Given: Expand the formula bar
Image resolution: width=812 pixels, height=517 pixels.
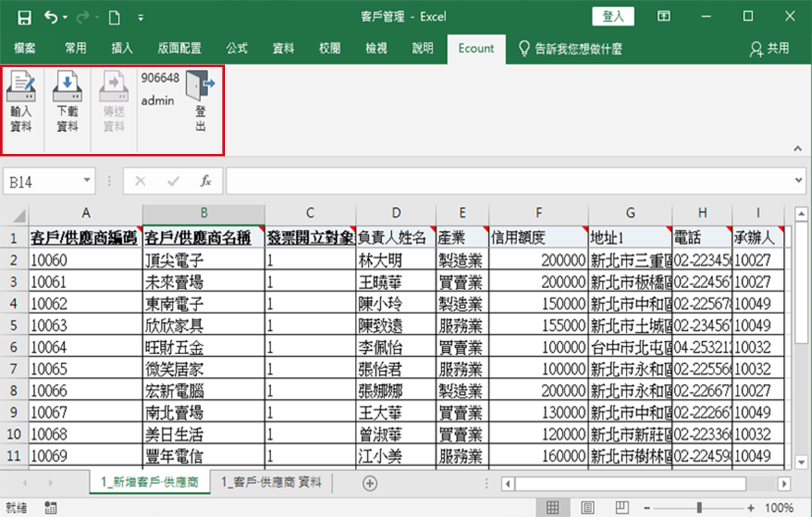Looking at the screenshot, I should pos(800,181).
